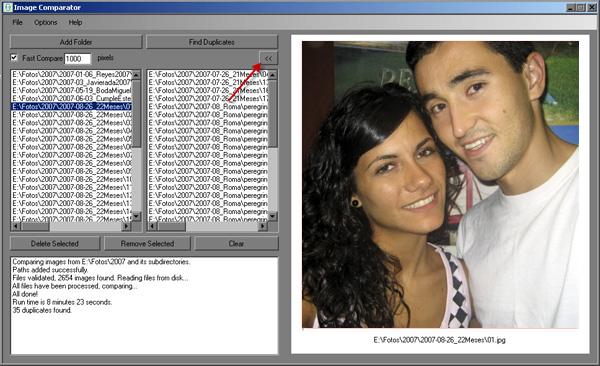The height and width of the screenshot is (366, 600).
Task: Select the 22Meses\12 row in left list
Action: (72, 195)
